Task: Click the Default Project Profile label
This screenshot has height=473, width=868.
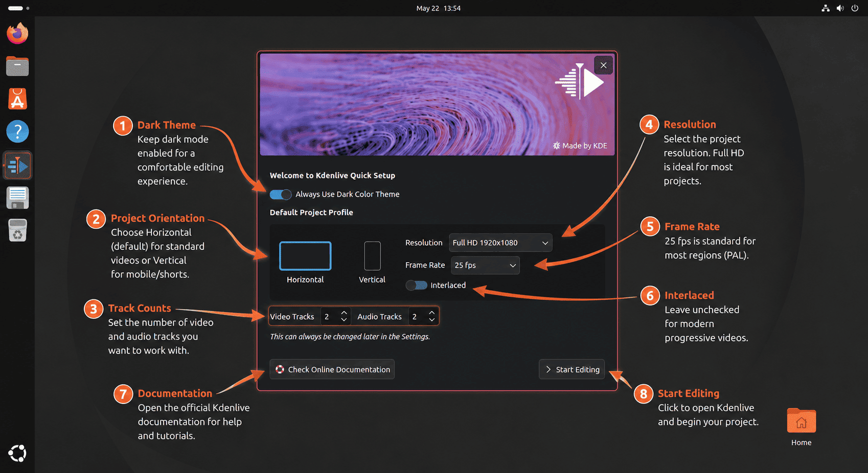Action: (311, 212)
